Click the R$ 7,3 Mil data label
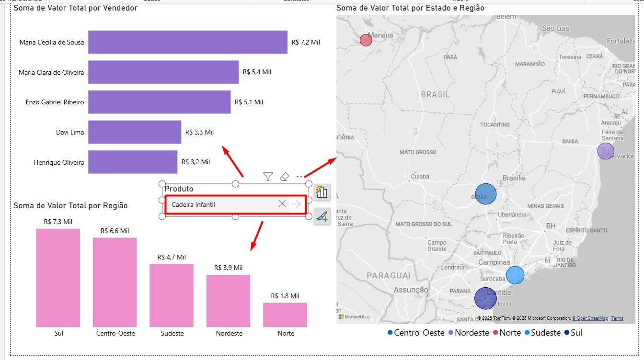 click(x=58, y=222)
